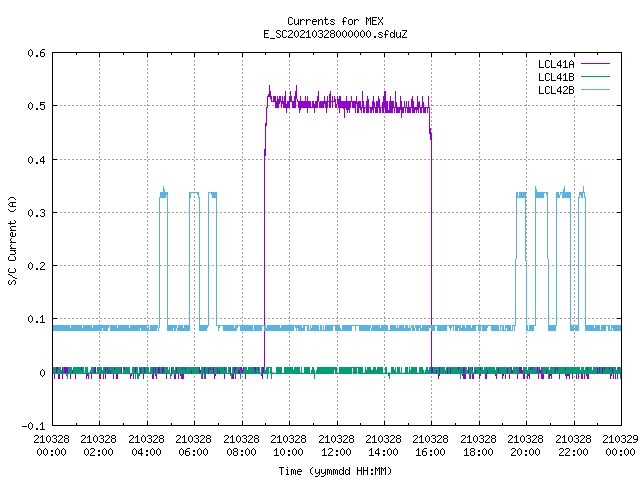Click the y-axis tick value -0.1
The image size is (640, 480).
tap(33, 426)
